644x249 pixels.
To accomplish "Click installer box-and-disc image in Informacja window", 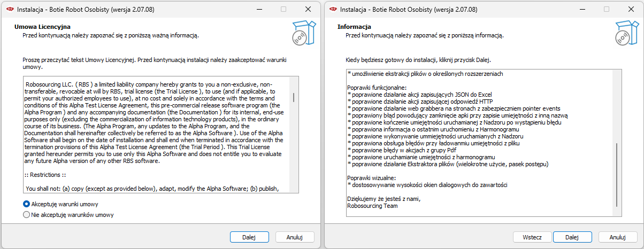I will 626,32.
